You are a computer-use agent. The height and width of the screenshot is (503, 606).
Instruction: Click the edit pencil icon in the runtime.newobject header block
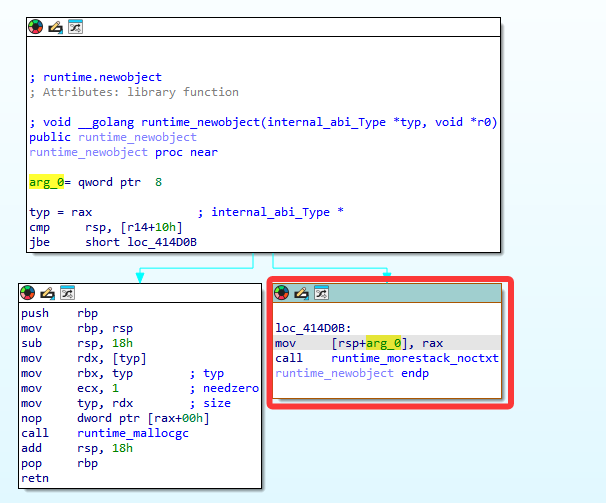pyautogui.click(x=55, y=27)
